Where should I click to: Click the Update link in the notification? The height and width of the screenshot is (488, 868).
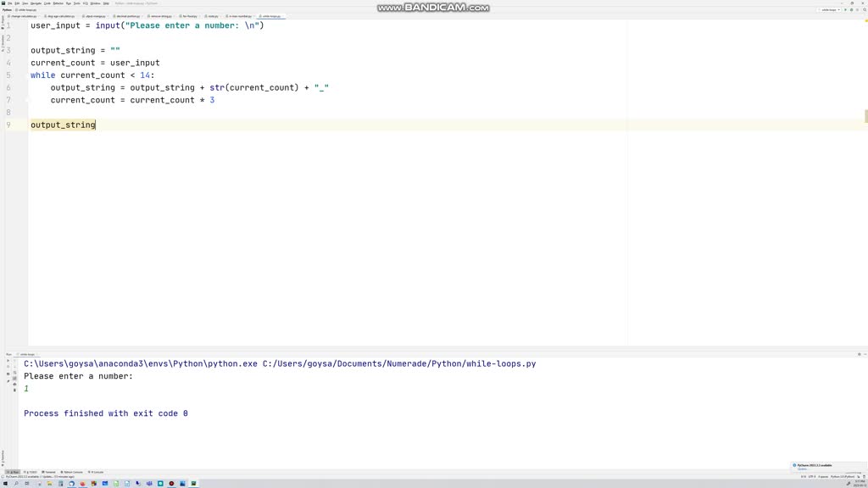(x=802, y=469)
